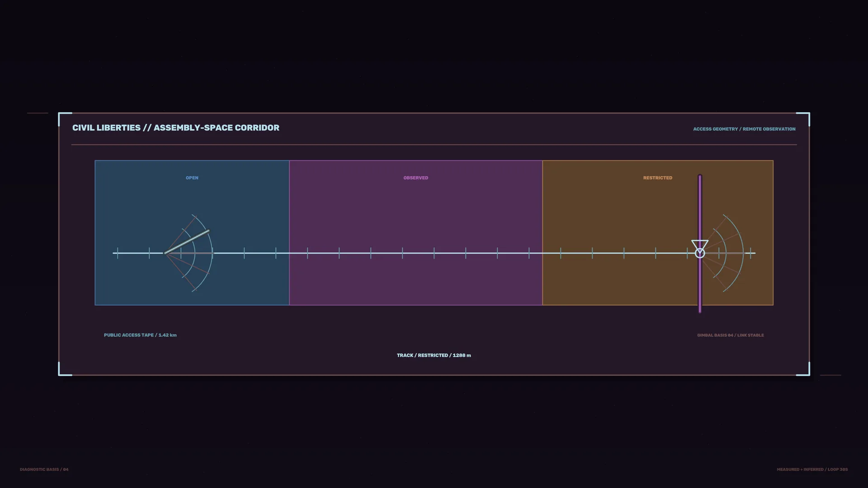Select the RESTRICTED zone label
This screenshot has width=868, height=488.
[x=658, y=178]
